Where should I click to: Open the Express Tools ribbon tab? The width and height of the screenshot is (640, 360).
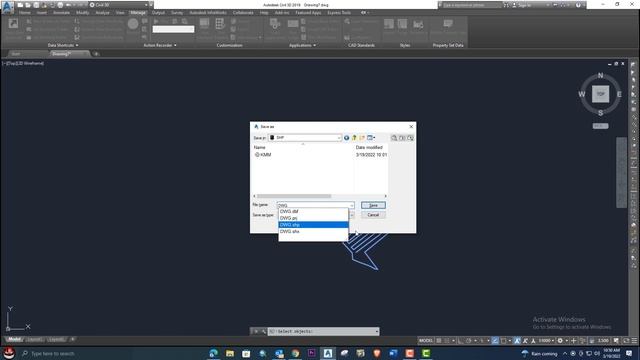pos(339,13)
